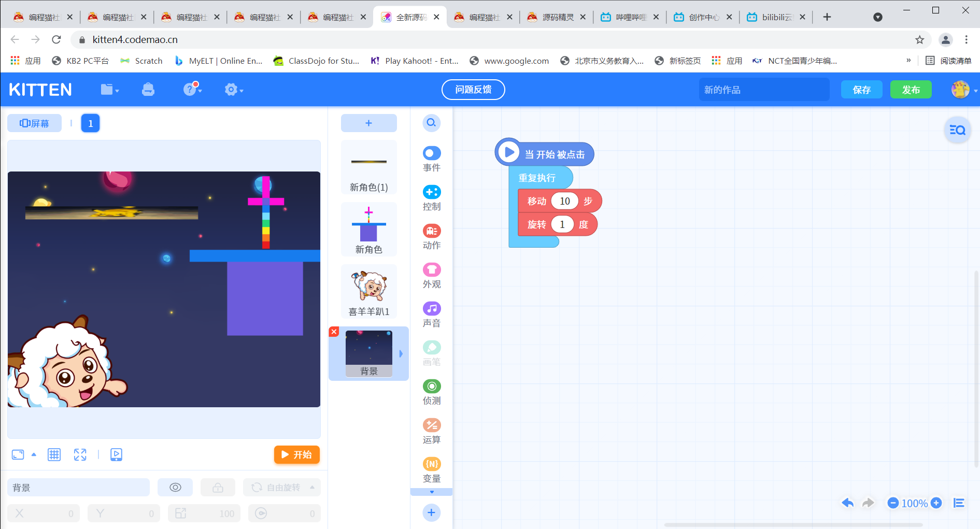
Task: Enter fullscreen stage mode
Action: pyautogui.click(x=80, y=454)
